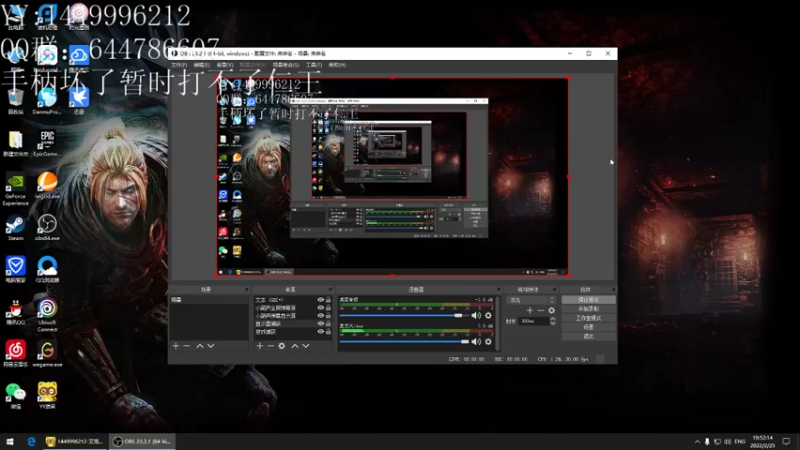Screen dimensions: 800x450
Task: Show hidden system tray icons chevron
Action: (x=697, y=441)
